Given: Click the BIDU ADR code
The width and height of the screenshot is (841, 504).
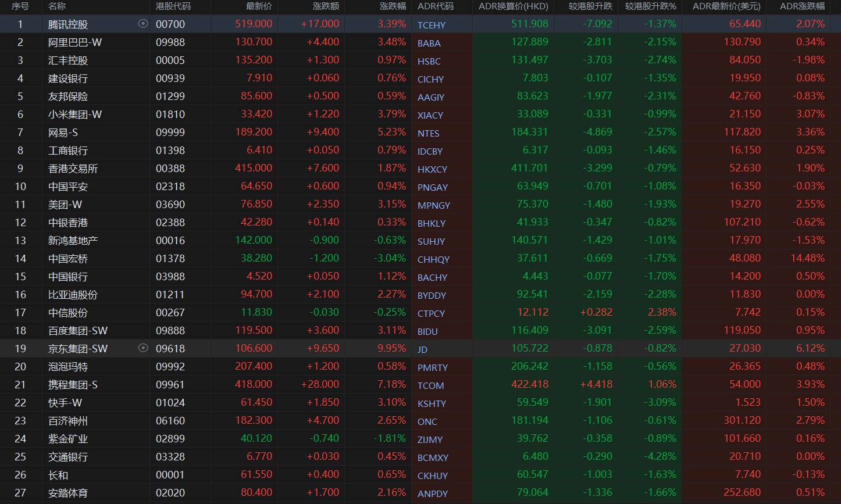Looking at the screenshot, I should (x=427, y=331).
